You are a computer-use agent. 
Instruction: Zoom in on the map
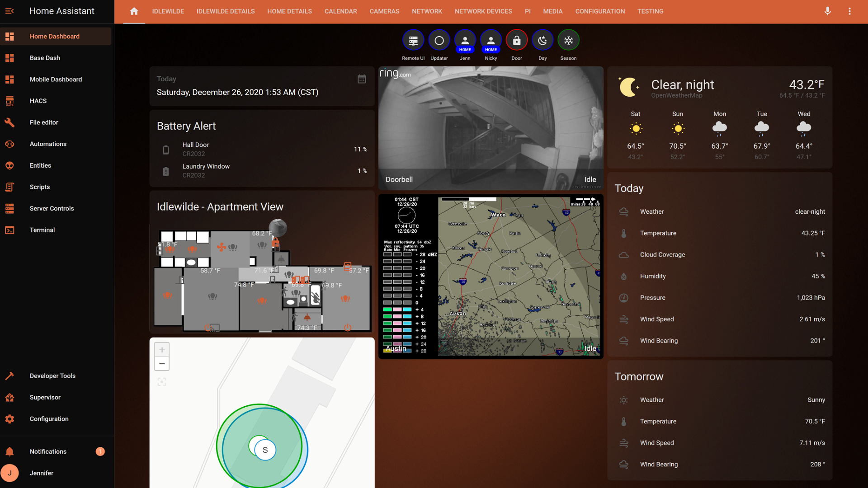[162, 350]
